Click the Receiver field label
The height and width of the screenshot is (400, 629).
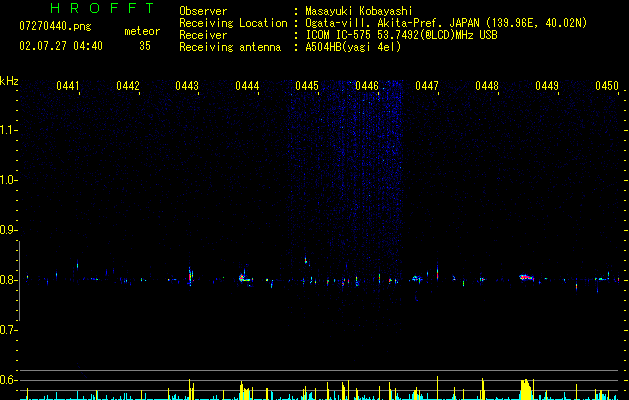click(203, 35)
